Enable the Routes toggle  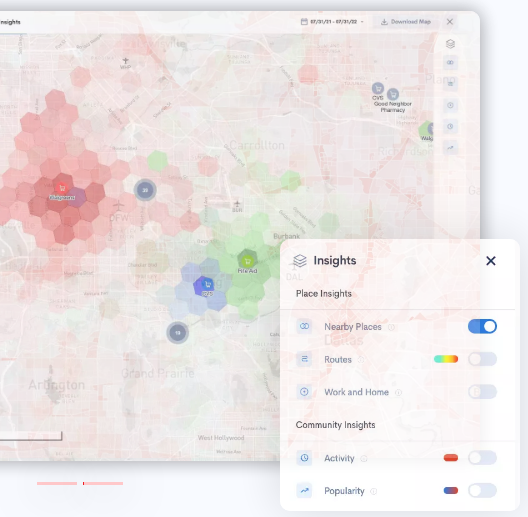coord(482,359)
